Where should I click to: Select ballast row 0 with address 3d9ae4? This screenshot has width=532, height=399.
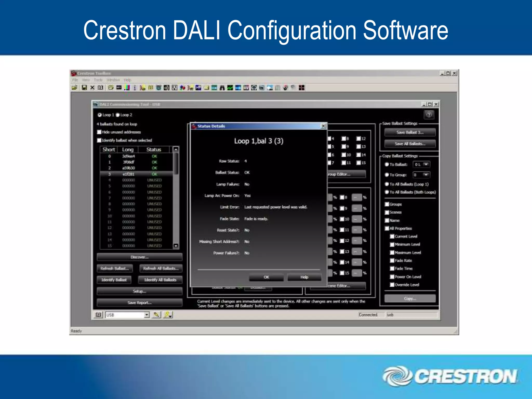point(136,156)
